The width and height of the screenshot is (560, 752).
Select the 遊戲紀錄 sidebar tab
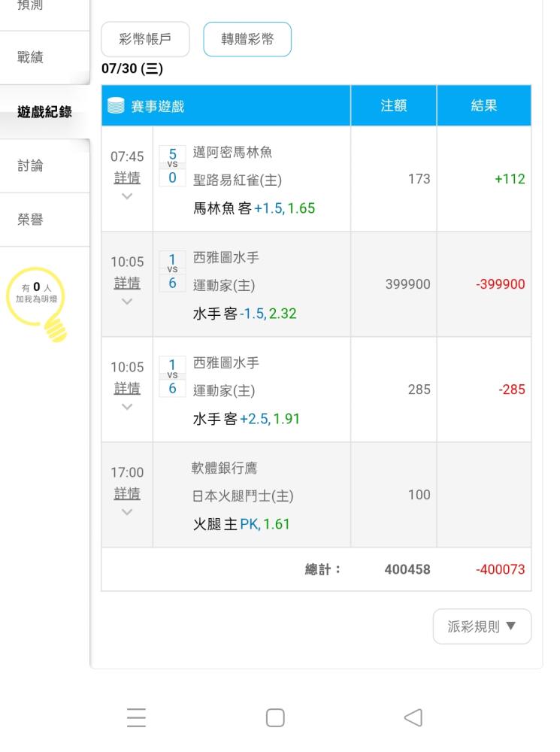click(x=44, y=112)
